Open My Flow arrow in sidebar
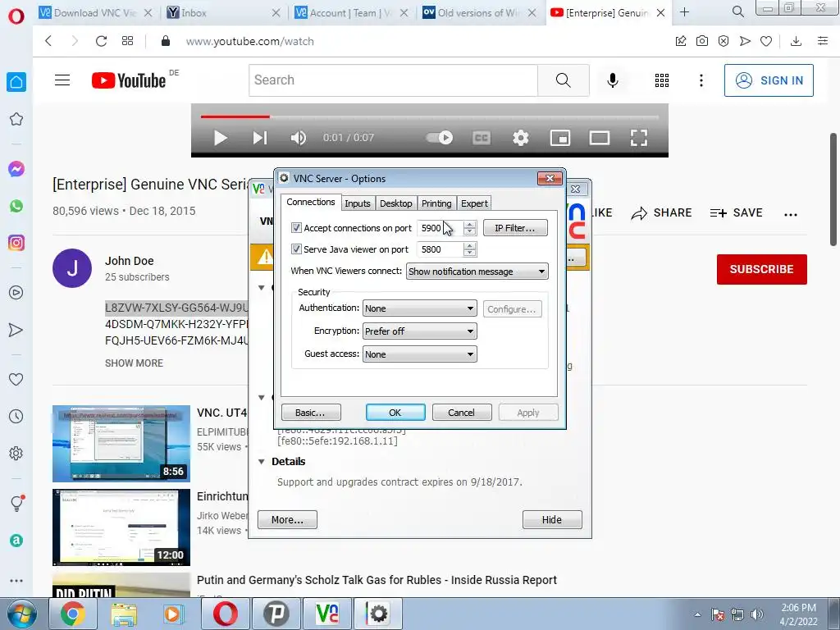Viewport: 840px width, 630px height. point(16,330)
